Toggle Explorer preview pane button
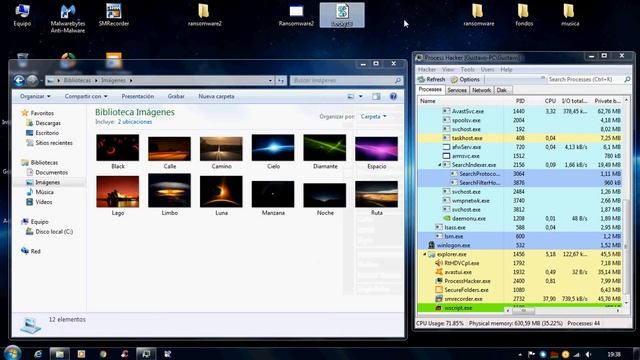This screenshot has width=640, height=360. [x=376, y=96]
